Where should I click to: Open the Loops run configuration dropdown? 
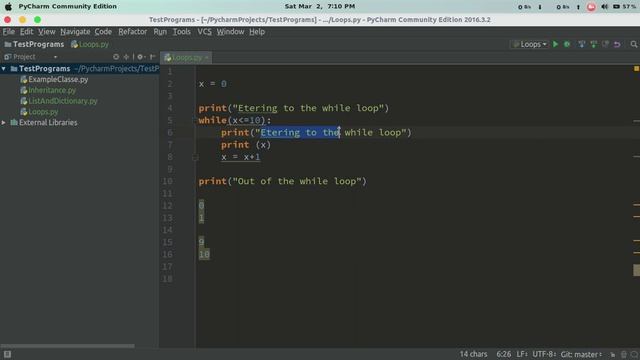(x=529, y=44)
